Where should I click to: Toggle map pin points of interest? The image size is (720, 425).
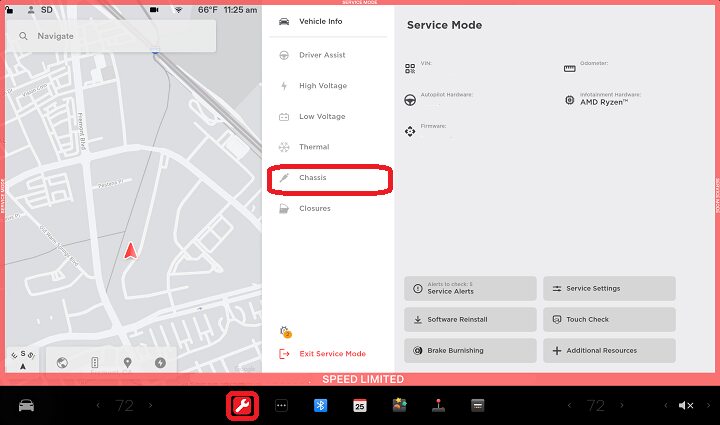pyautogui.click(x=127, y=363)
